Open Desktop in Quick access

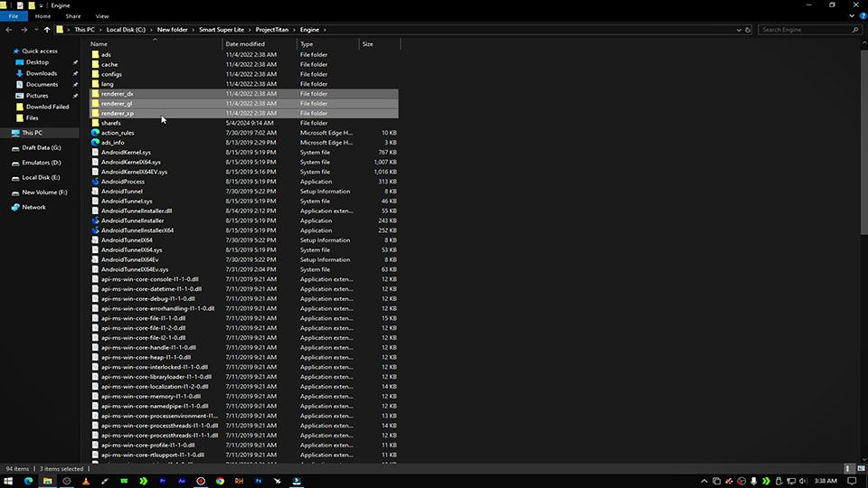point(37,62)
